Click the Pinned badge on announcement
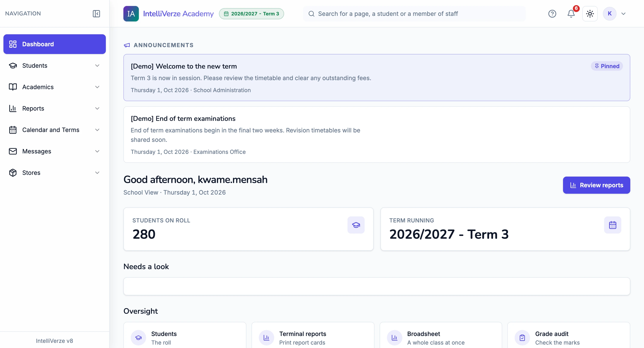 point(607,66)
